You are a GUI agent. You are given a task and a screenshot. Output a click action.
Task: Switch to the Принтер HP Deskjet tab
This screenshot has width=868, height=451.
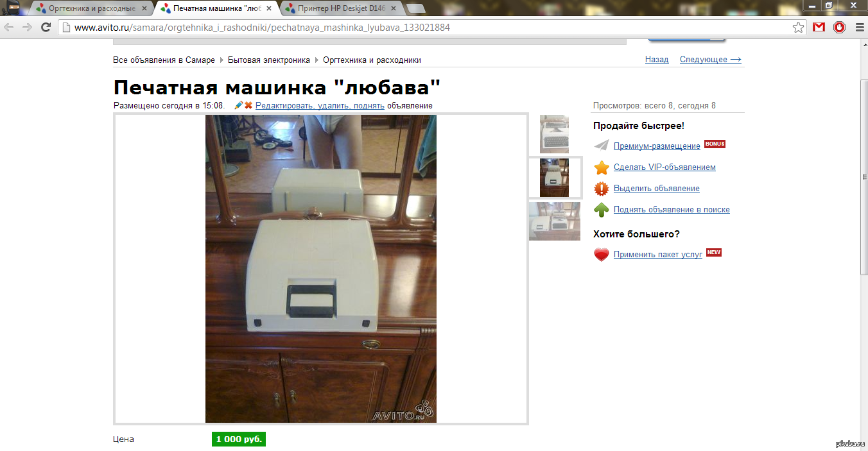[341, 9]
